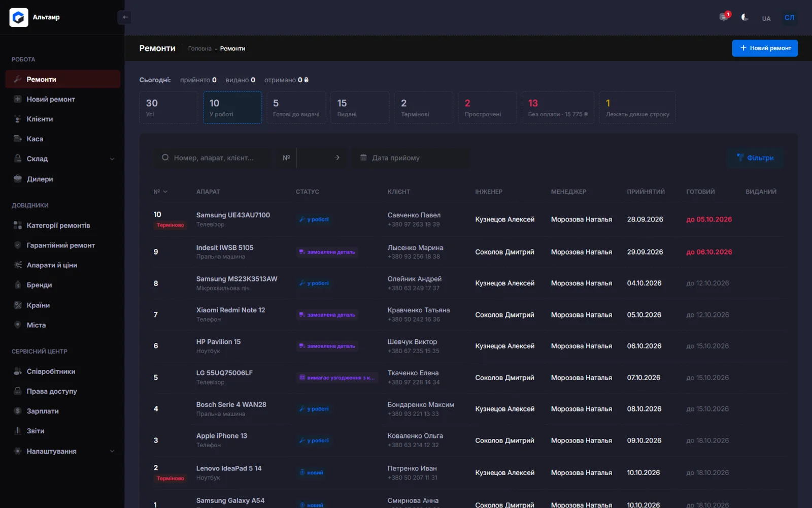
Task: Open the Фільтри button
Action: (x=755, y=158)
